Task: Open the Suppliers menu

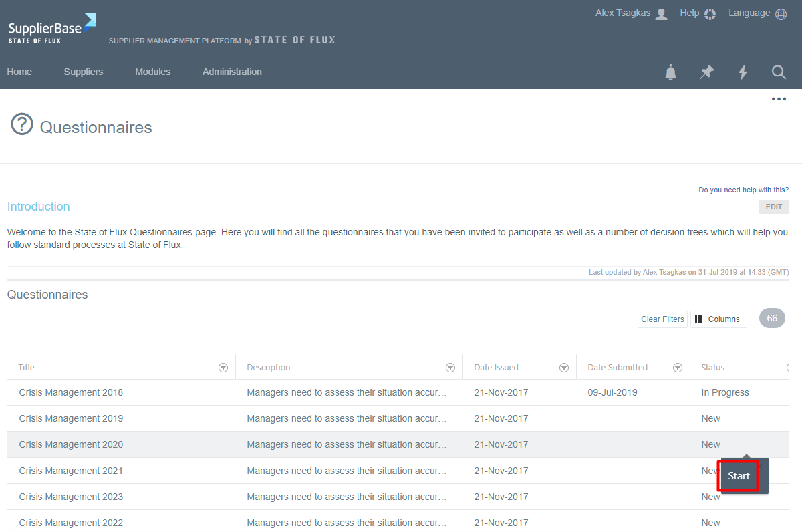Action: point(84,72)
